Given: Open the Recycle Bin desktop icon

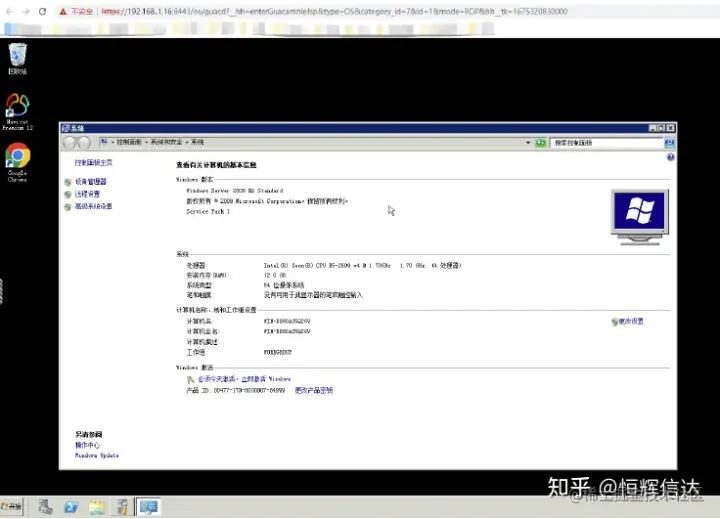Looking at the screenshot, I should pyautogui.click(x=17, y=58).
